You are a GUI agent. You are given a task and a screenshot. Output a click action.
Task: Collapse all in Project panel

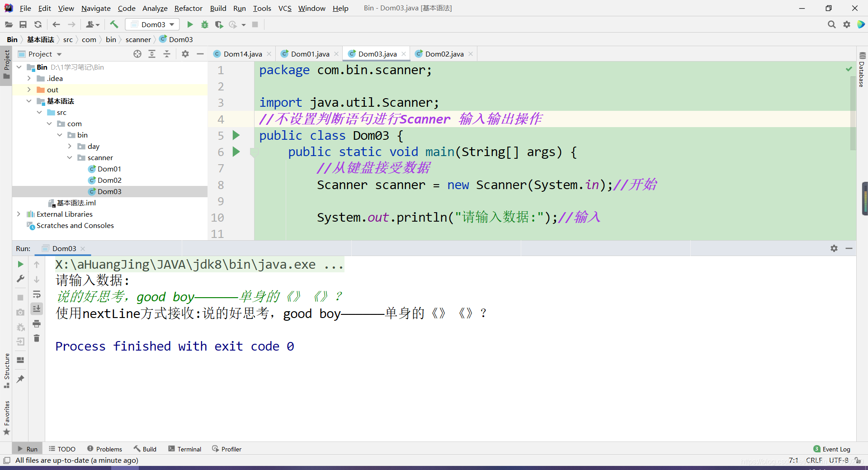click(x=167, y=54)
